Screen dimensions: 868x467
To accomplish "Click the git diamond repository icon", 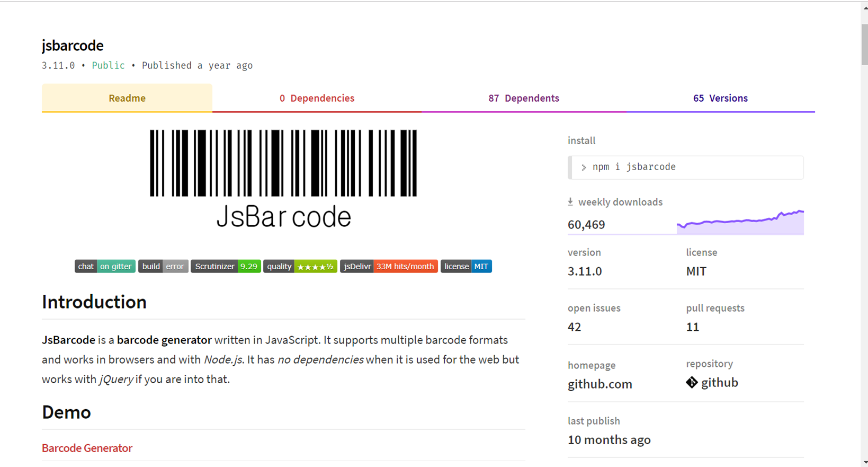I will point(692,382).
